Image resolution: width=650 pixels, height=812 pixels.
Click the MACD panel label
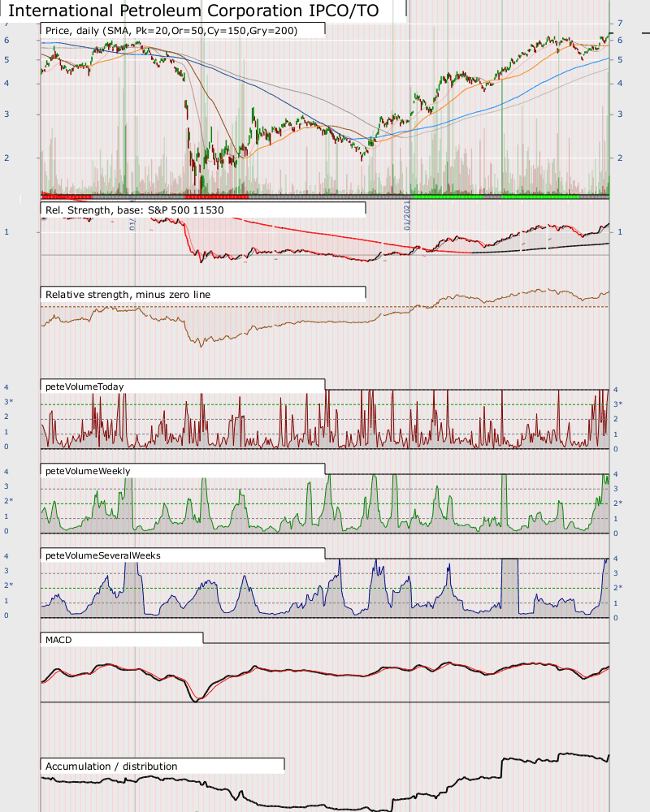click(58, 640)
